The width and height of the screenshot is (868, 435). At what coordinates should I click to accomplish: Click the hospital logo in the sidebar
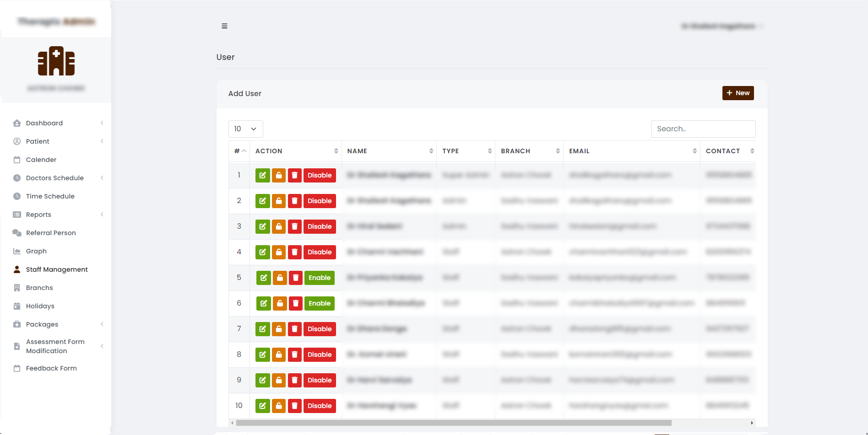click(x=56, y=61)
